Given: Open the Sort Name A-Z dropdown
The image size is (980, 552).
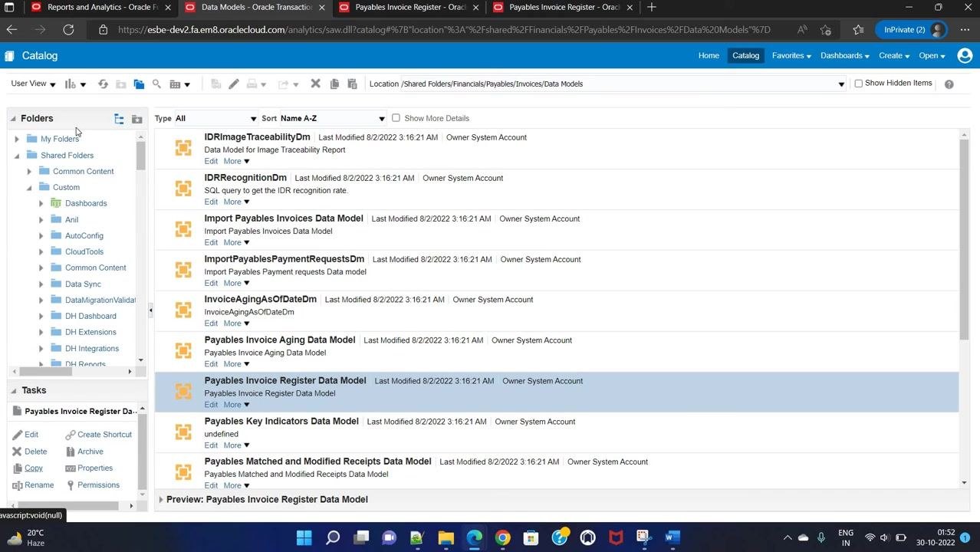Looking at the screenshot, I should click(x=332, y=119).
